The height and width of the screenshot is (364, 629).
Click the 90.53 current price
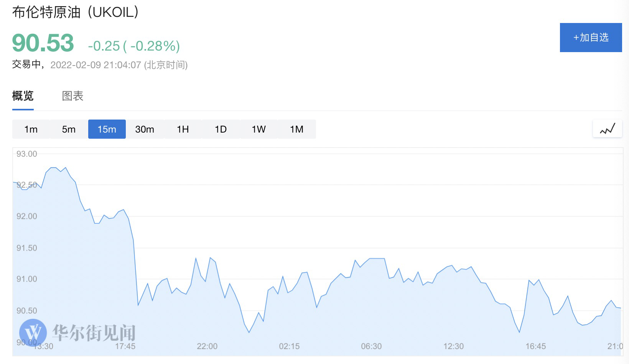pos(43,43)
